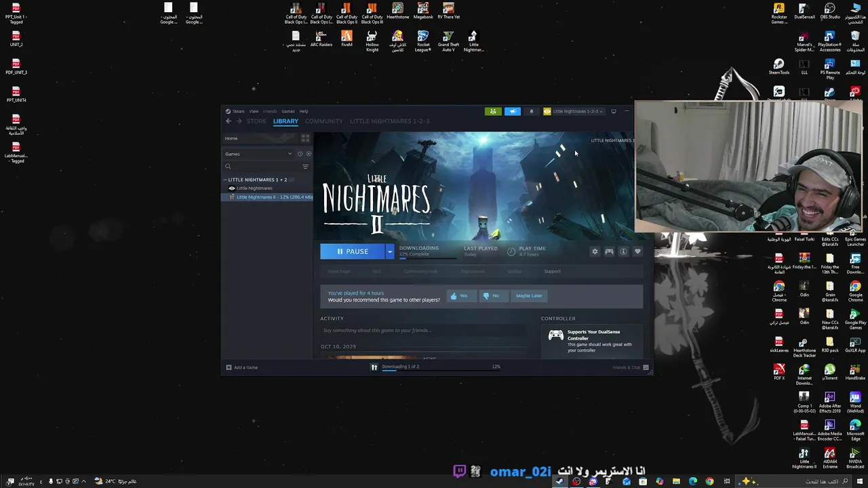
Task: Open the game settings gear icon
Action: pos(595,251)
